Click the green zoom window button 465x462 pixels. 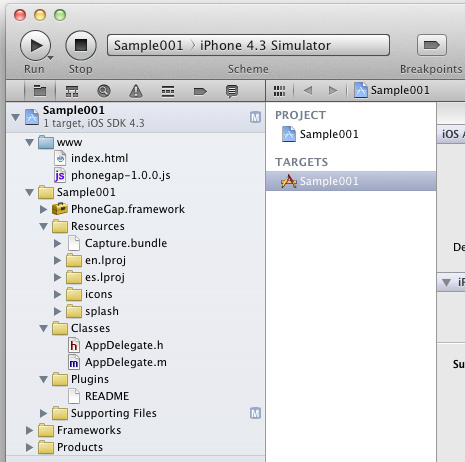click(x=60, y=15)
